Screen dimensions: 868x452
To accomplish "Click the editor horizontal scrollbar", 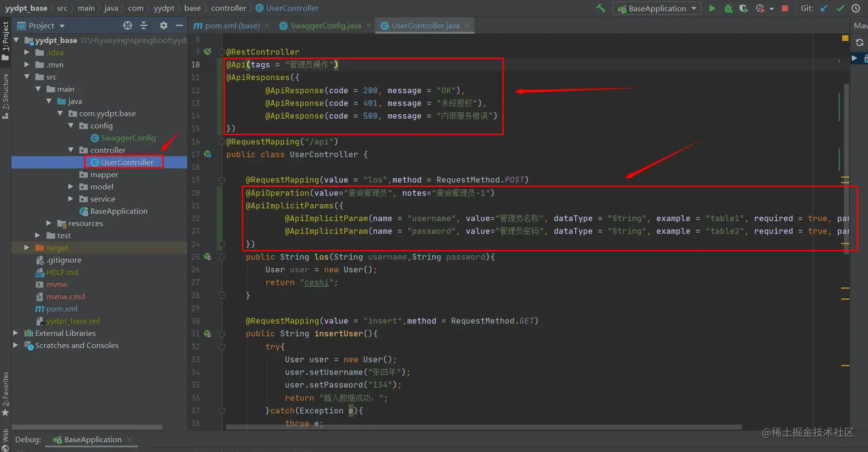I will coord(484,427).
